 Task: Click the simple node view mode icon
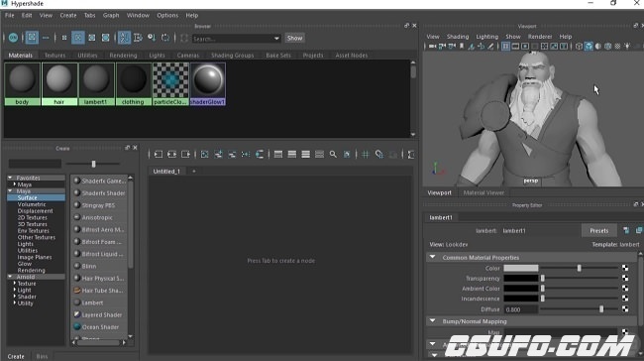278,154
